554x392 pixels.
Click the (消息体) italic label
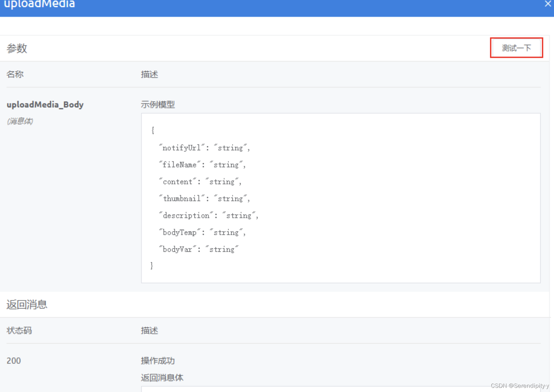pyautogui.click(x=20, y=121)
